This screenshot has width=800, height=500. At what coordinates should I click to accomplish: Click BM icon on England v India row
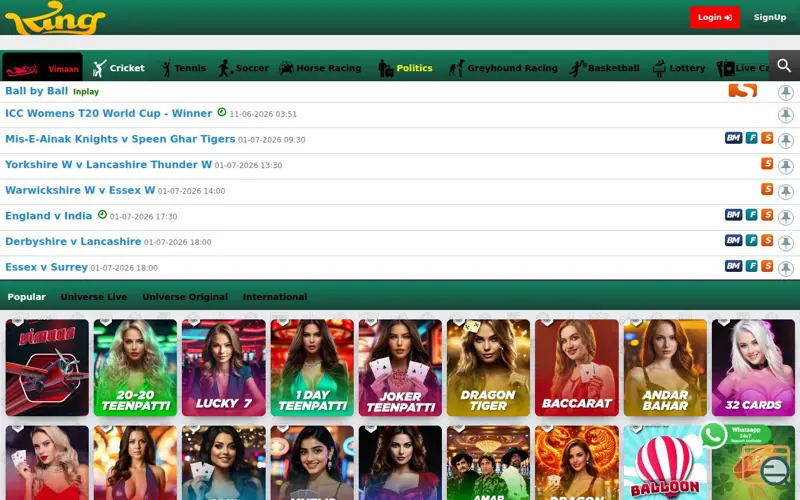pyautogui.click(x=734, y=215)
